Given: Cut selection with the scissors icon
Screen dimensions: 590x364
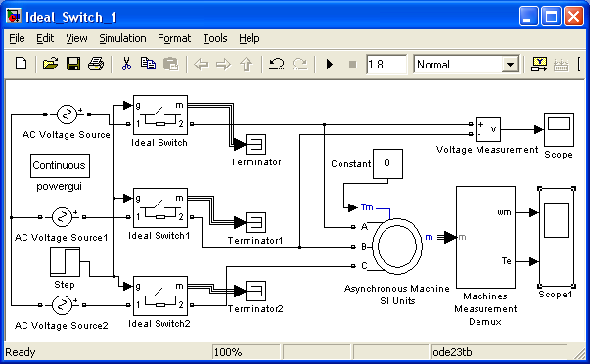Looking at the screenshot, I should click(x=126, y=64).
